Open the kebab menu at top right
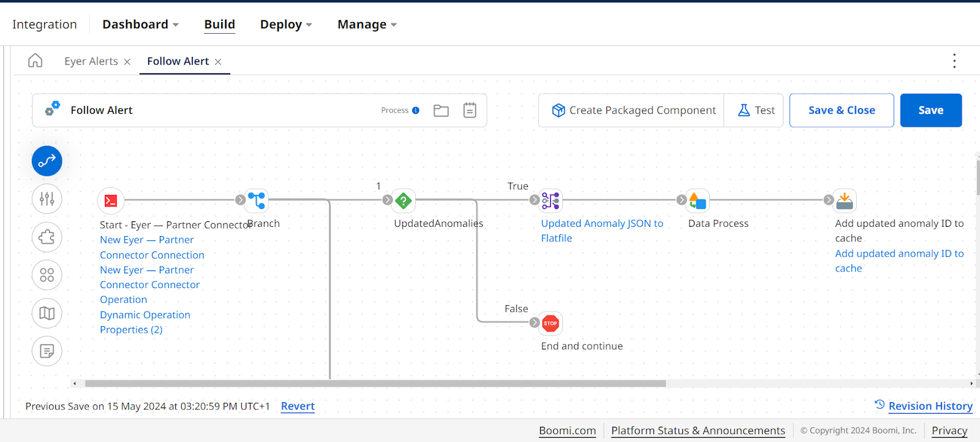The image size is (980, 442). pos(954,61)
